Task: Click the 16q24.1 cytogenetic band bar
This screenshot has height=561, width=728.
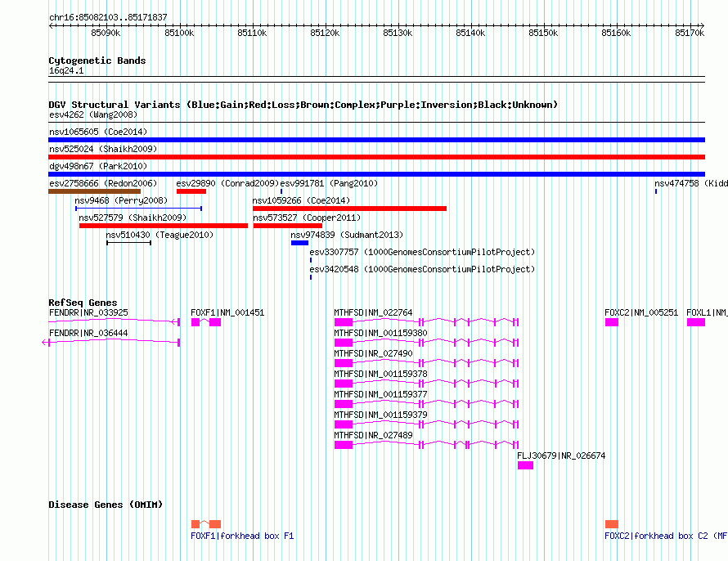Action: tap(376, 79)
